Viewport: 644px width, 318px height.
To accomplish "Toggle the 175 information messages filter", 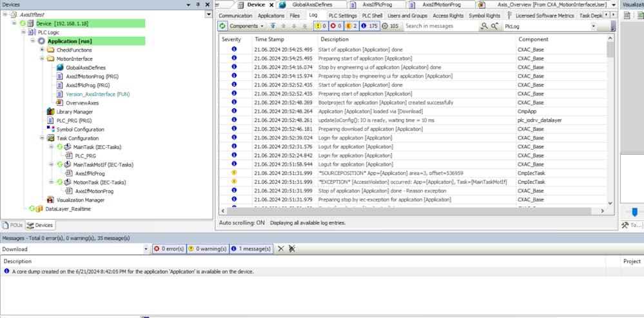I will (x=369, y=26).
